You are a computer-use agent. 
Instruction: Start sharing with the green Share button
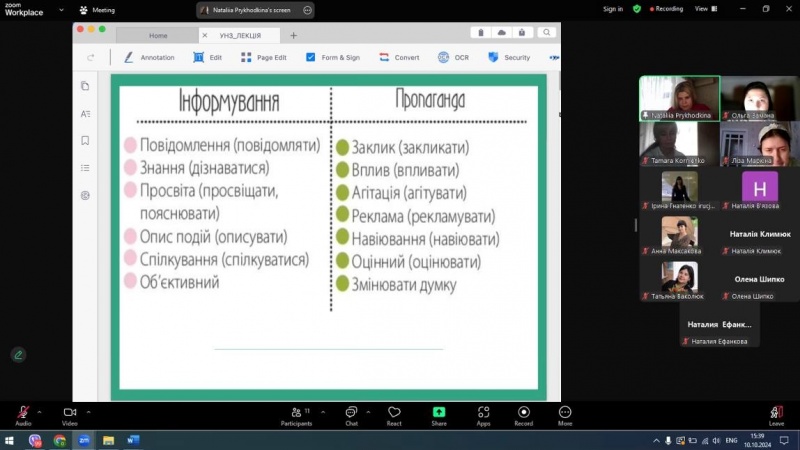click(439, 414)
